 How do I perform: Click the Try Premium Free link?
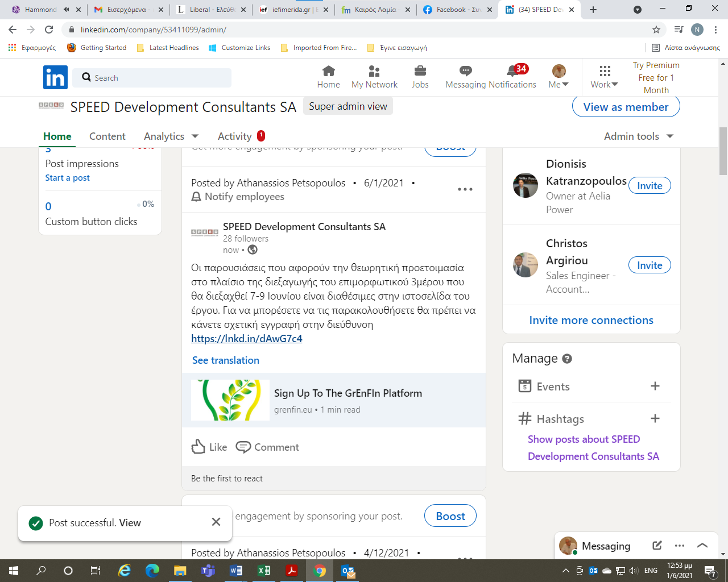pos(656,78)
